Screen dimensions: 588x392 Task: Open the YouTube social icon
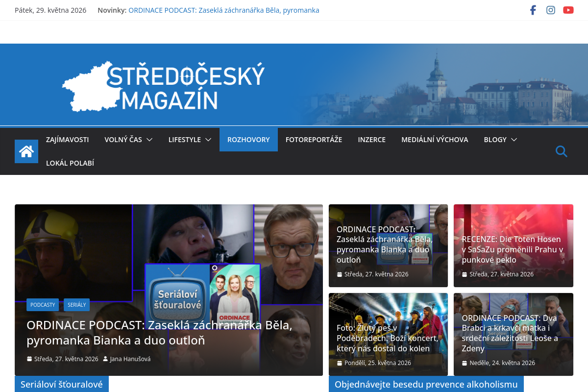[x=568, y=10]
